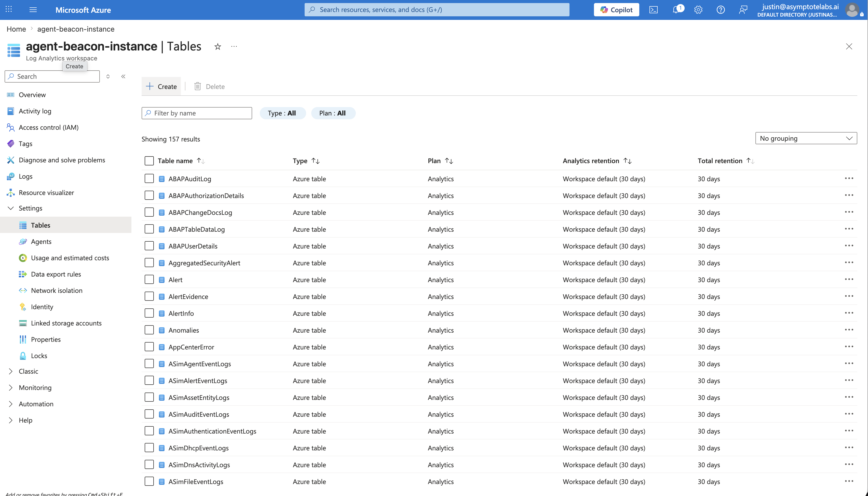Open Usage and estimated costs

tap(70, 258)
